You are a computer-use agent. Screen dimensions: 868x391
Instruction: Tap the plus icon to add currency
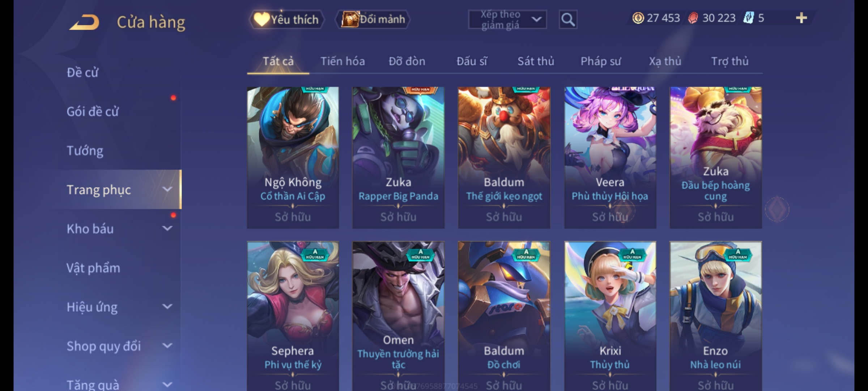[801, 18]
